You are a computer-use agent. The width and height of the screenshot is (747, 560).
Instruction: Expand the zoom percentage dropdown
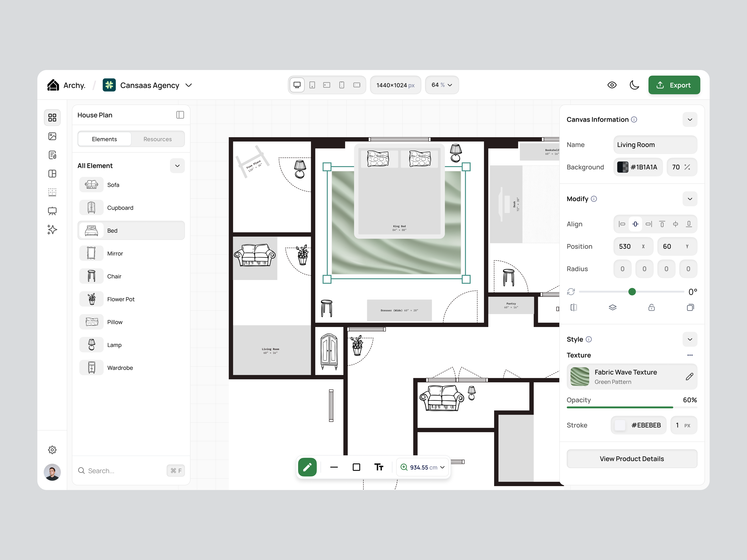(442, 85)
